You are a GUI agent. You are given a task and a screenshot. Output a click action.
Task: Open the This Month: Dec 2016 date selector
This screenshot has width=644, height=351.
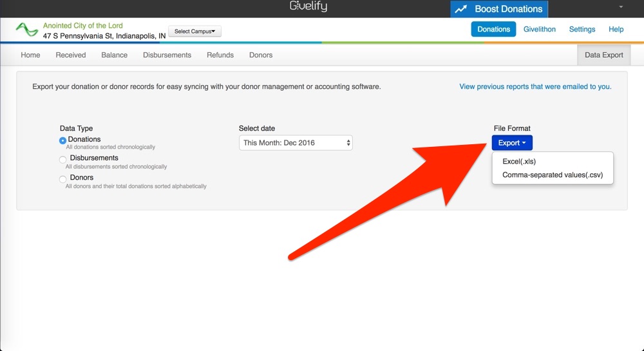coord(296,143)
